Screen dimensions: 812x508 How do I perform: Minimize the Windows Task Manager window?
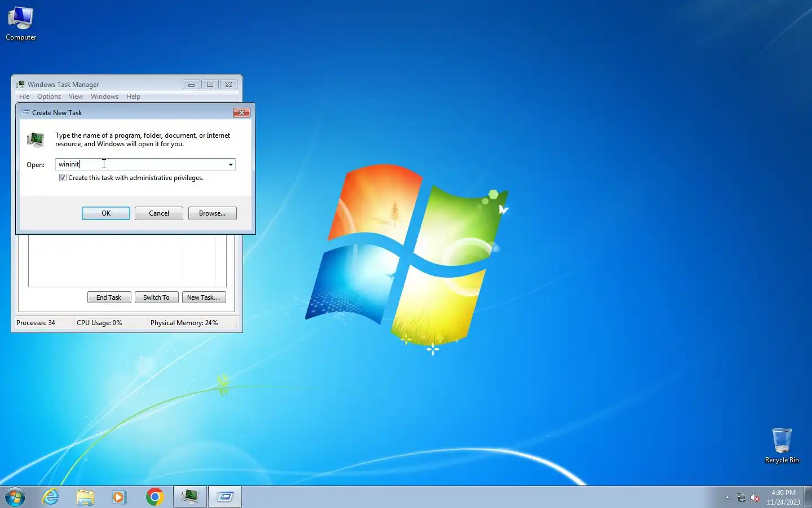click(x=191, y=84)
